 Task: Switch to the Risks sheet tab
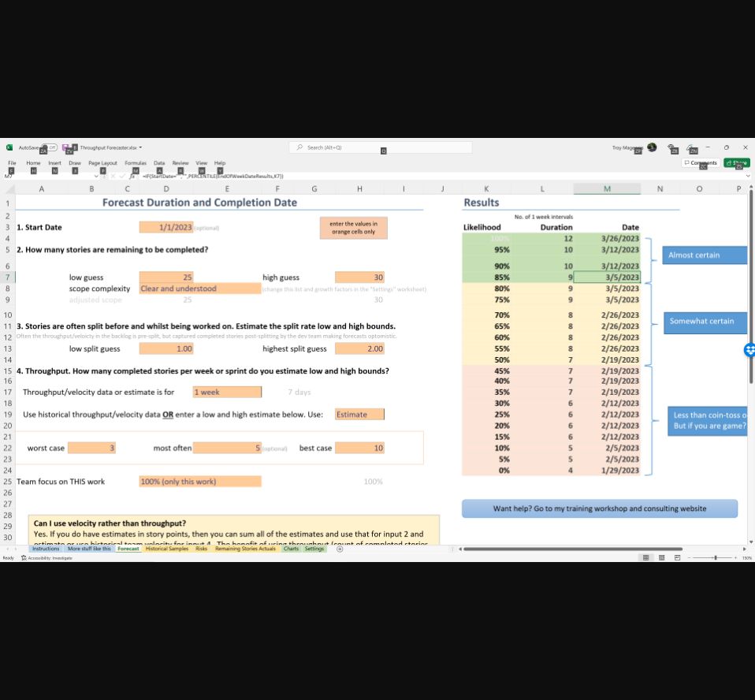pos(201,549)
